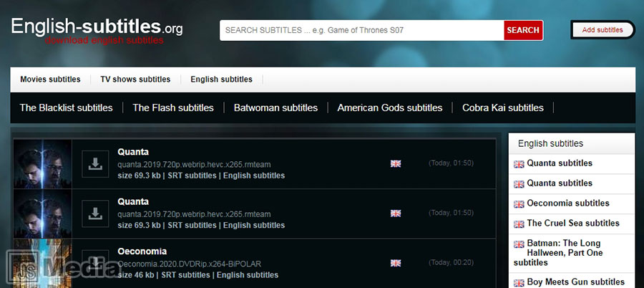Go to Batwoman subtitles
Viewport: 644px width, 288px height.
275,107
